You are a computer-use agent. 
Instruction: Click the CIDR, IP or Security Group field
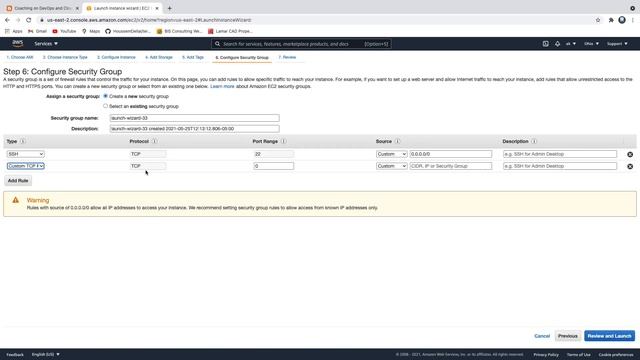pyautogui.click(x=451, y=166)
